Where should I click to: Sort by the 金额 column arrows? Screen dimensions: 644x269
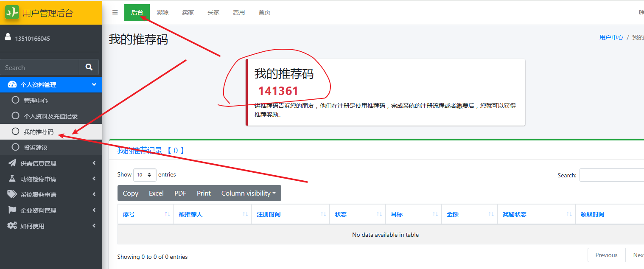pos(491,214)
